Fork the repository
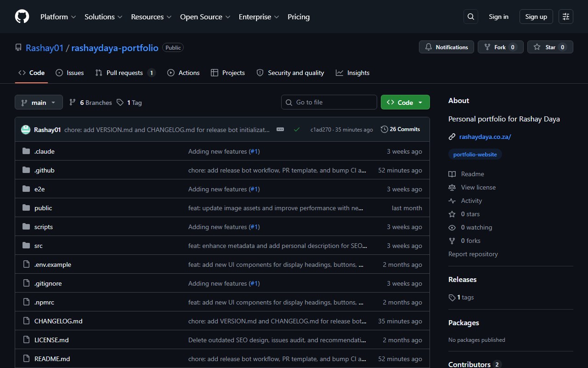Viewport: 588px width, 368px height. [501, 47]
